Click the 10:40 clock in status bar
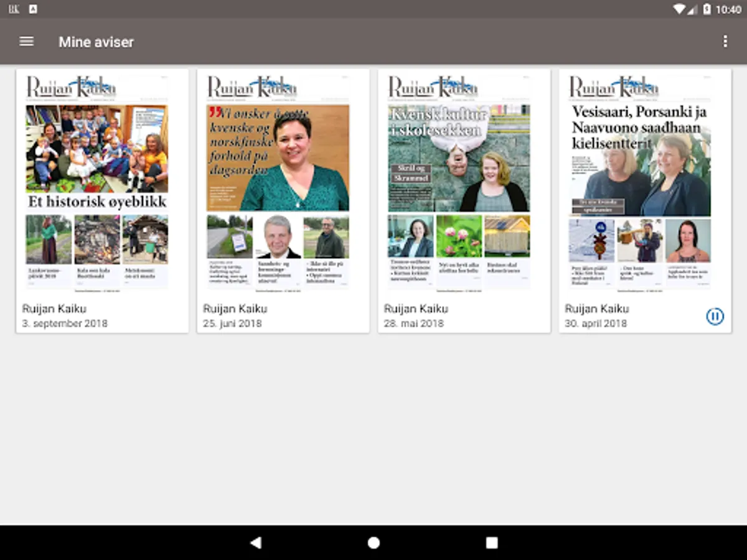Screen dimensions: 747x560 (x=729, y=9)
